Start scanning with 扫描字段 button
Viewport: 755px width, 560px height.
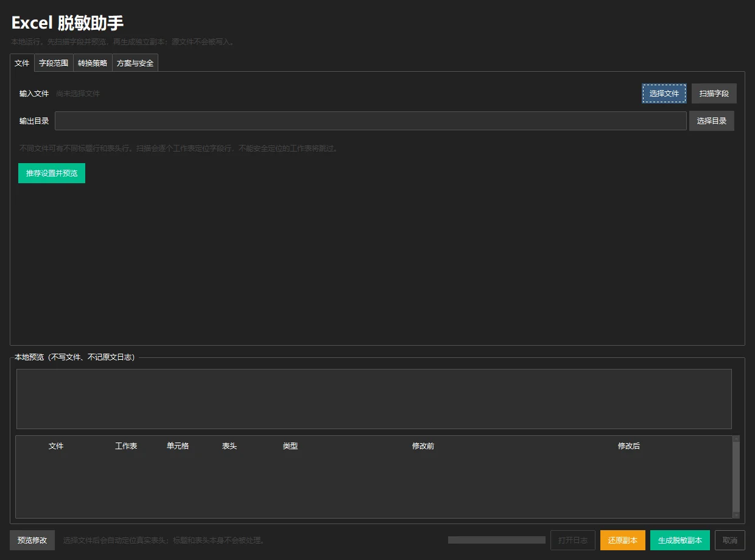click(x=714, y=94)
